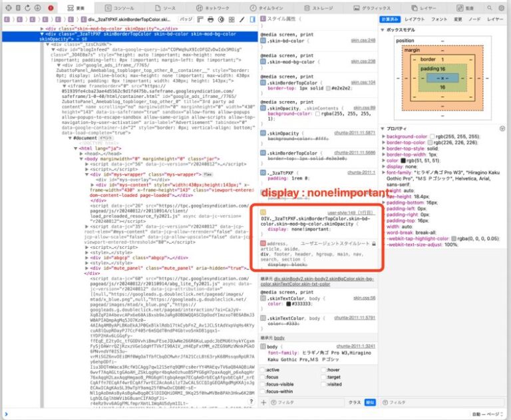Switch to the ネットワーク tab
Image resolution: width=511 pixels, height=420 pixels.
(212, 8)
